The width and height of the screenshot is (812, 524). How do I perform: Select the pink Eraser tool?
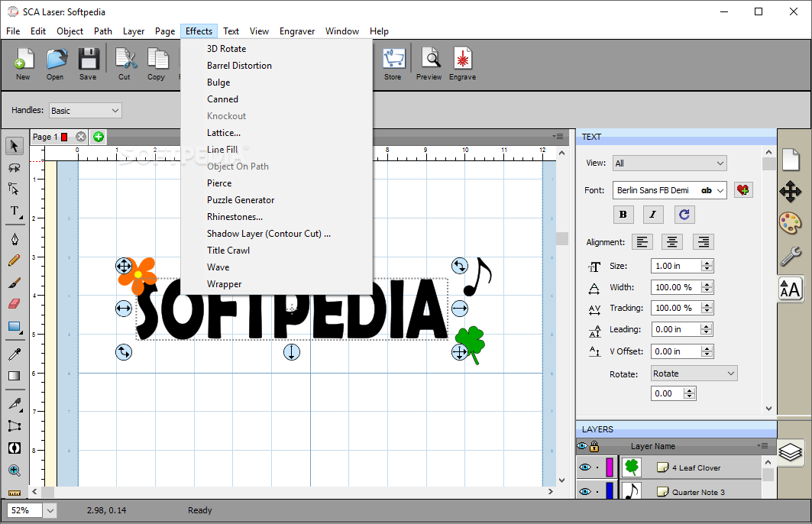(15, 304)
